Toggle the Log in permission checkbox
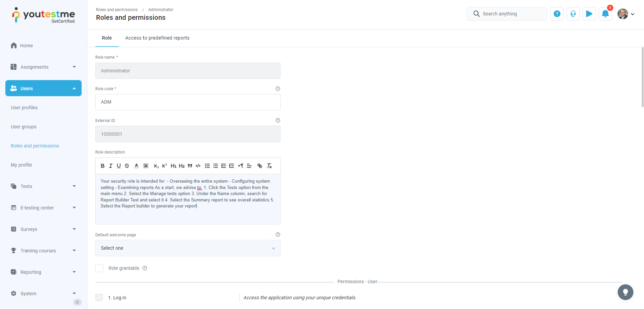 [99, 298]
